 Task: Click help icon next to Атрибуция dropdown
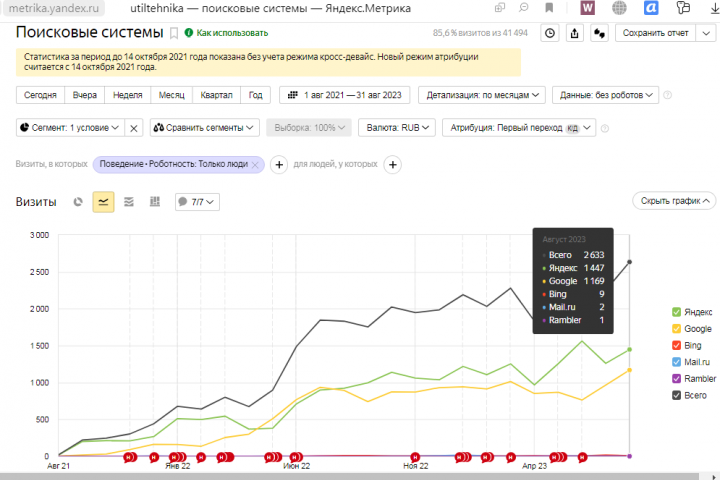[x=605, y=128]
